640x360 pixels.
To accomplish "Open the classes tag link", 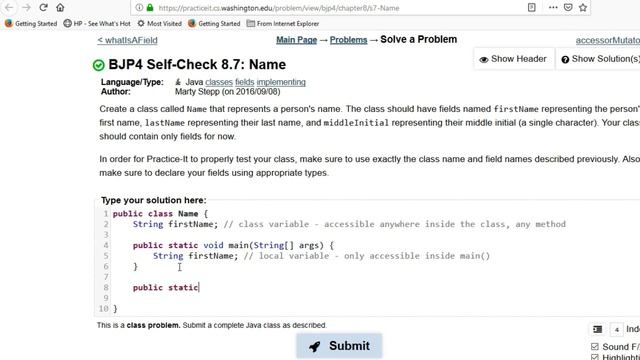I will (x=219, y=82).
